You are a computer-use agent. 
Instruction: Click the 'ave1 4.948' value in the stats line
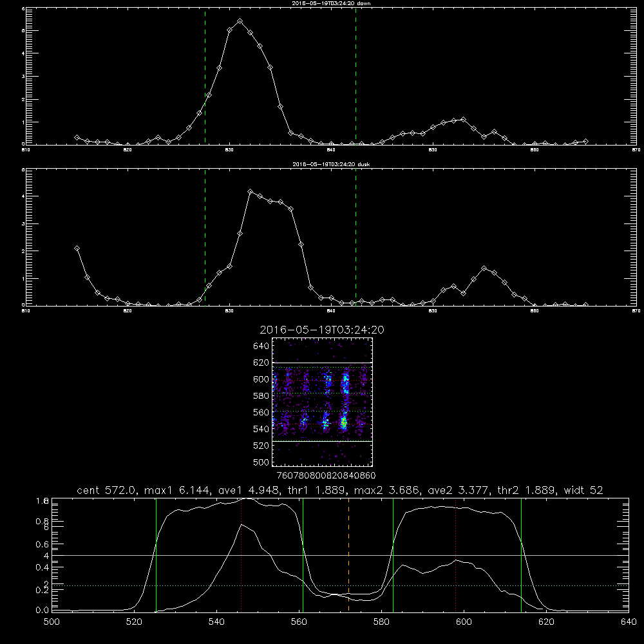point(248,490)
